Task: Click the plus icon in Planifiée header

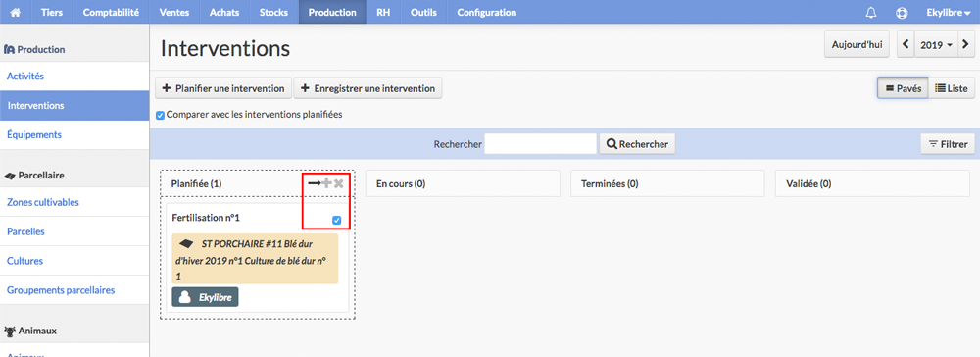Action: [x=327, y=183]
